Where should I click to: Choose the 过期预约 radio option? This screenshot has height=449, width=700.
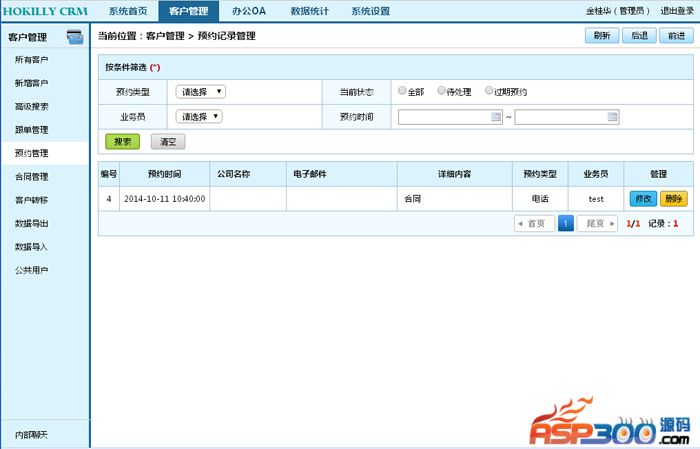point(489,91)
